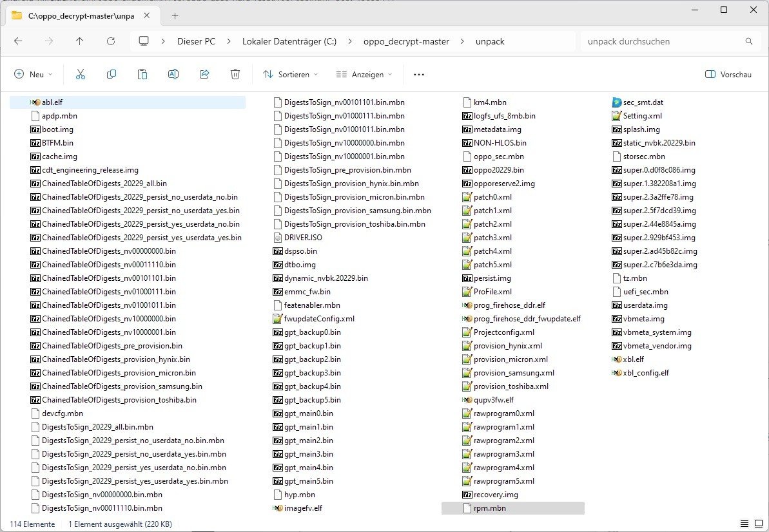Toggle the Vorschau preview pane

(728, 75)
